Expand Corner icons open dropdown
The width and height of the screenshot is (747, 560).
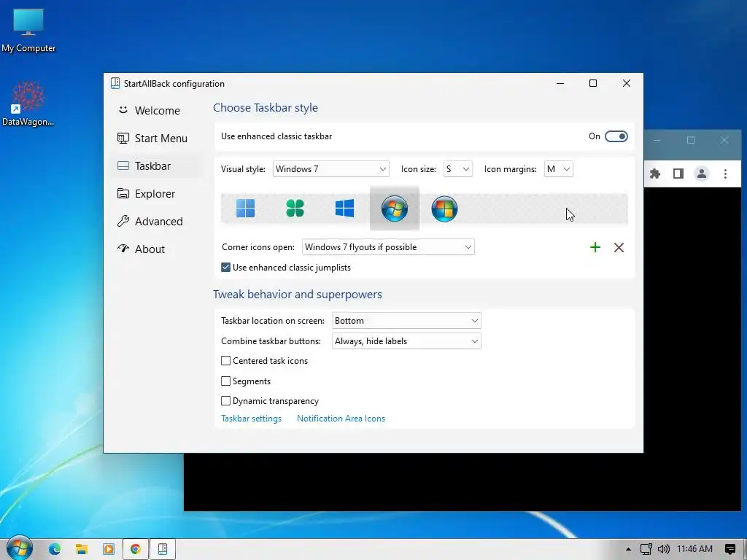point(388,247)
